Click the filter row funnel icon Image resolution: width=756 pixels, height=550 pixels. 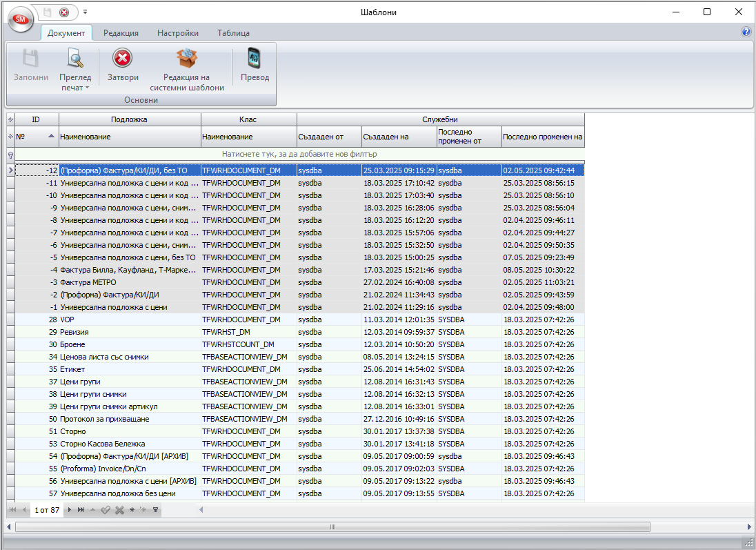(x=10, y=155)
